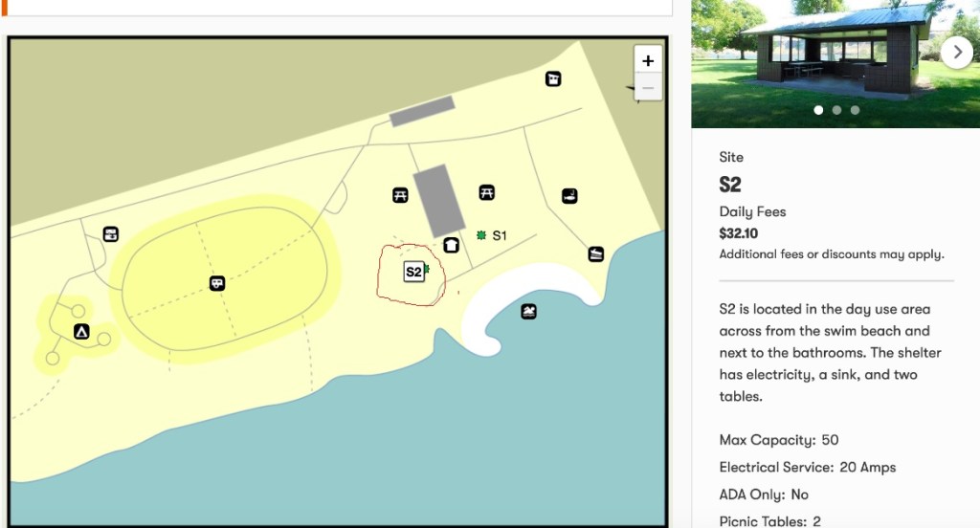Click the RV camper icon in the loop

point(217,283)
